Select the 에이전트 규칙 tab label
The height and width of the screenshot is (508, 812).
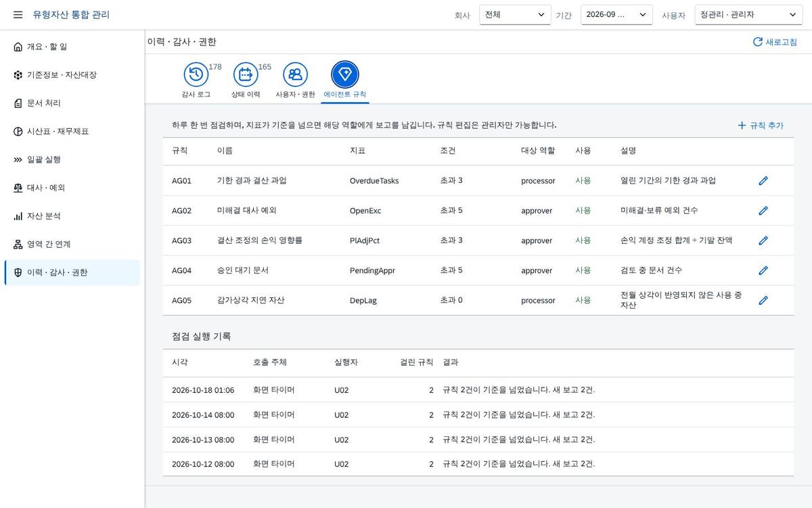point(345,95)
